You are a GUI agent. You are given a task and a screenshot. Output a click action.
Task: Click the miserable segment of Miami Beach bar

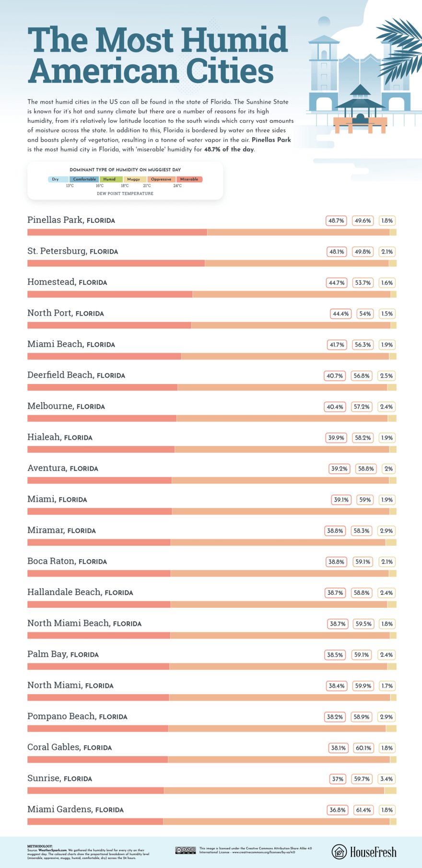104,356
